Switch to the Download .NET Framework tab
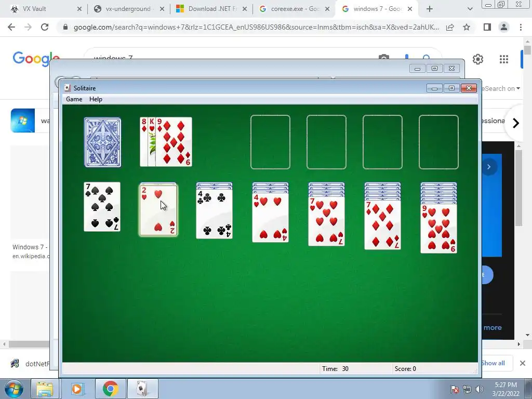This screenshot has width=532, height=399. (x=212, y=9)
